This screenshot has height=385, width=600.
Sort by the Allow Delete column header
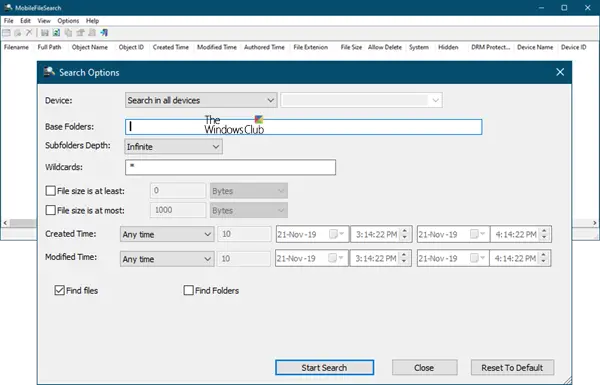tap(385, 47)
